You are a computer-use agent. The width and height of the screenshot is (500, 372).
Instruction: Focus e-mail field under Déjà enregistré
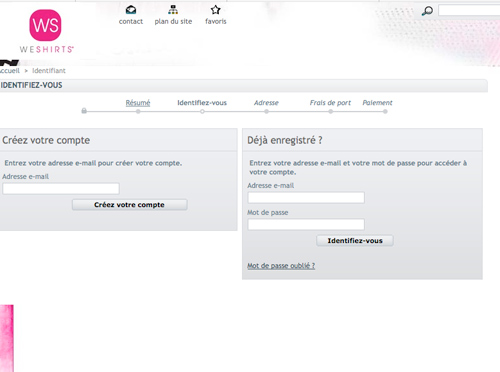[306, 198]
